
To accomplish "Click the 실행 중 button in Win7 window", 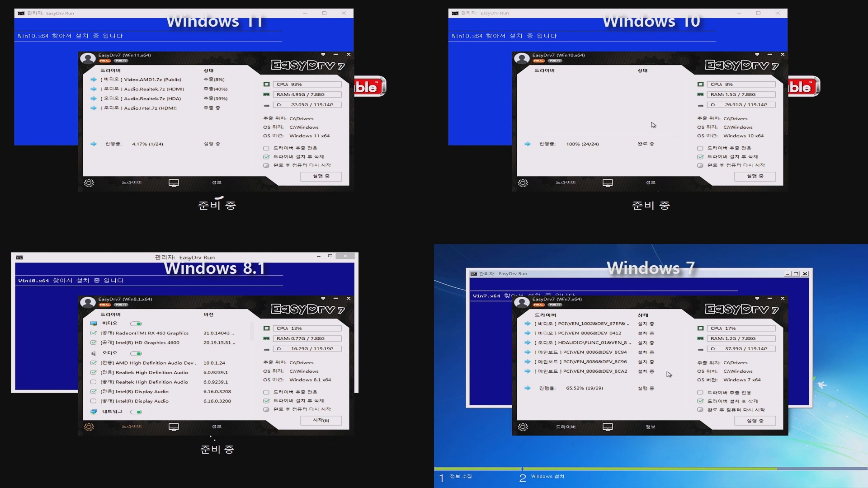I will click(x=755, y=421).
